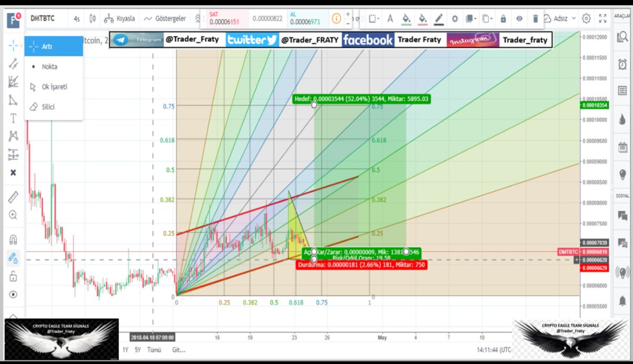Pick the green fill bucket color
The height and width of the screenshot is (364, 633).
pyautogui.click(x=406, y=19)
